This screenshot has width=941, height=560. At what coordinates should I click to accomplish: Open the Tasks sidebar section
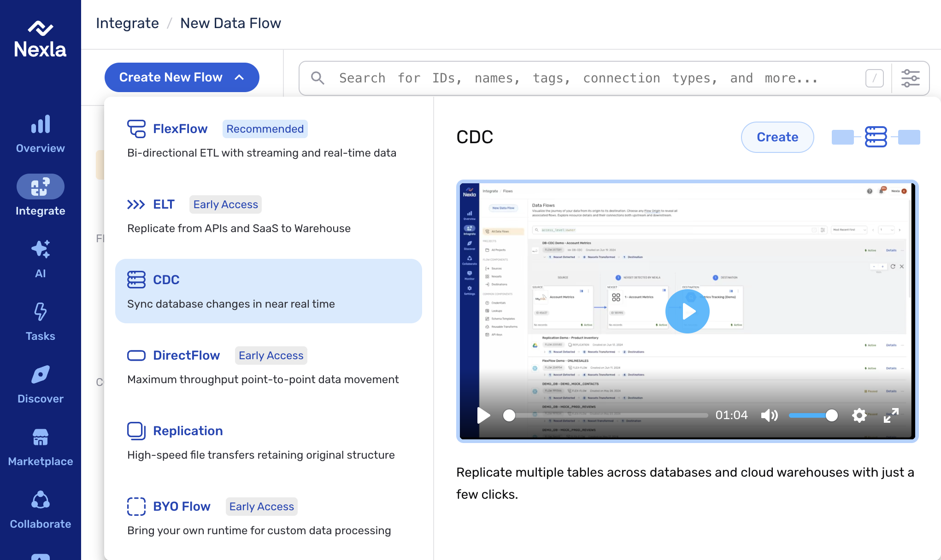(x=41, y=321)
